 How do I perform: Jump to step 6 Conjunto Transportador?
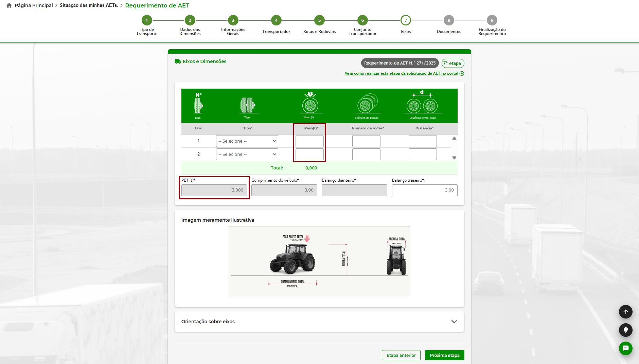coord(362,20)
